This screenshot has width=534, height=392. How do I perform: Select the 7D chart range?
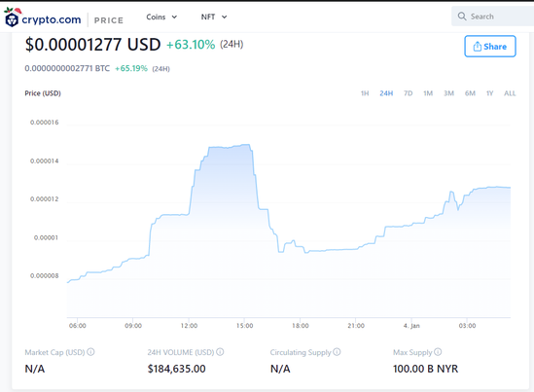[408, 93]
